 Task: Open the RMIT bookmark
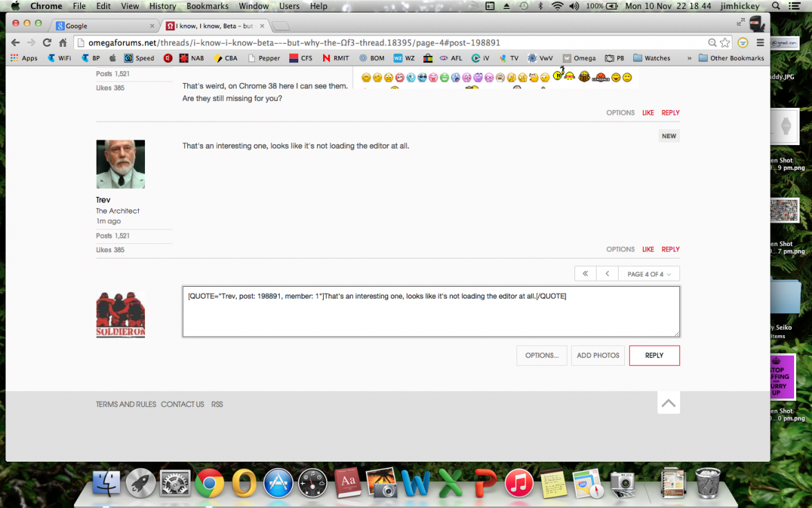(x=335, y=58)
